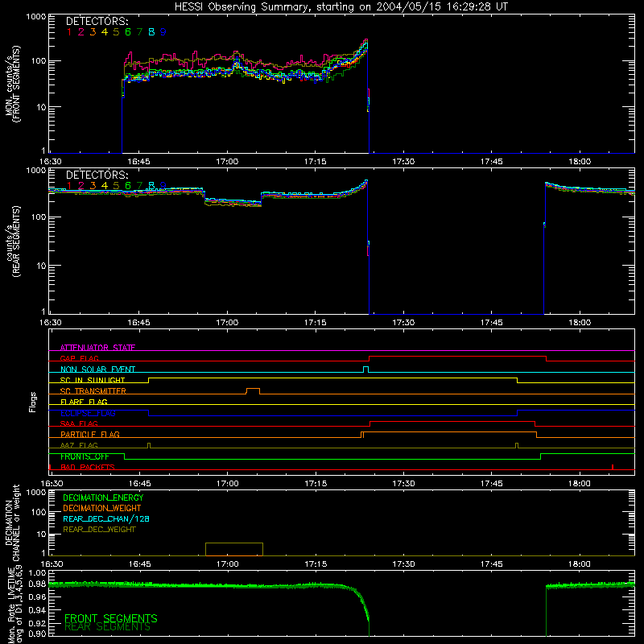The width and height of the screenshot is (644, 644).
Task: Click the SAA_FLAG label
Action: pyautogui.click(x=79, y=423)
